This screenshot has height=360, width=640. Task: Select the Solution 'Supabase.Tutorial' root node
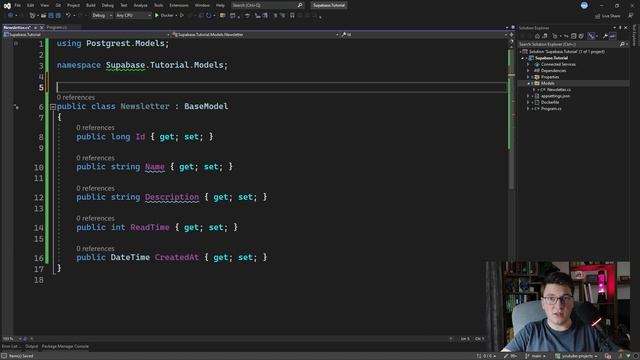click(563, 51)
